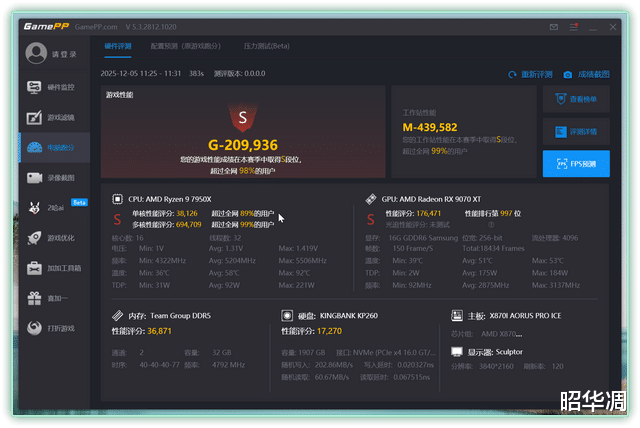Open the 评测详情 details button
This screenshot has height=428, width=640.
(576, 131)
